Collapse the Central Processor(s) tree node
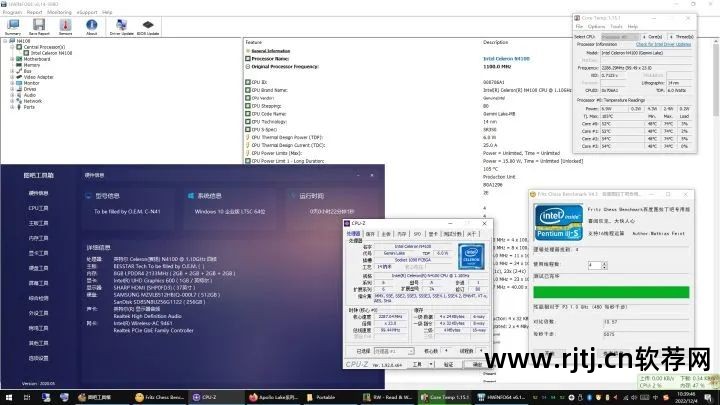 tap(12, 47)
